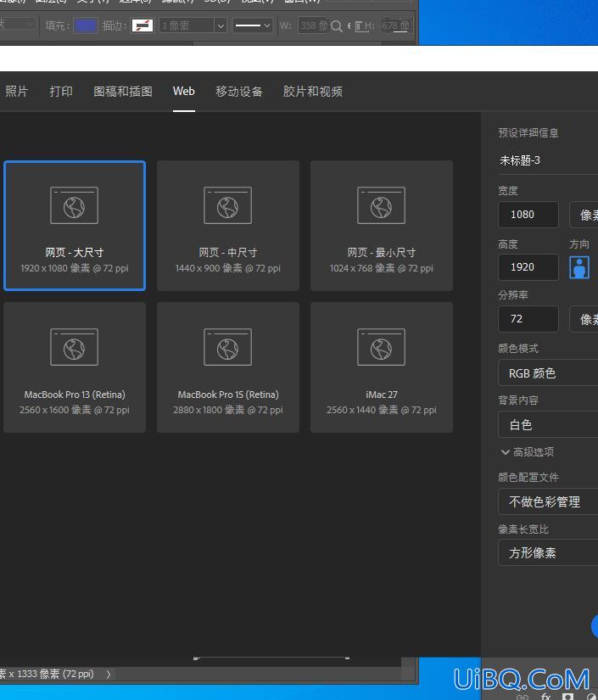Open the 颜色模式 RGB 颜色 dropdown

point(548,372)
